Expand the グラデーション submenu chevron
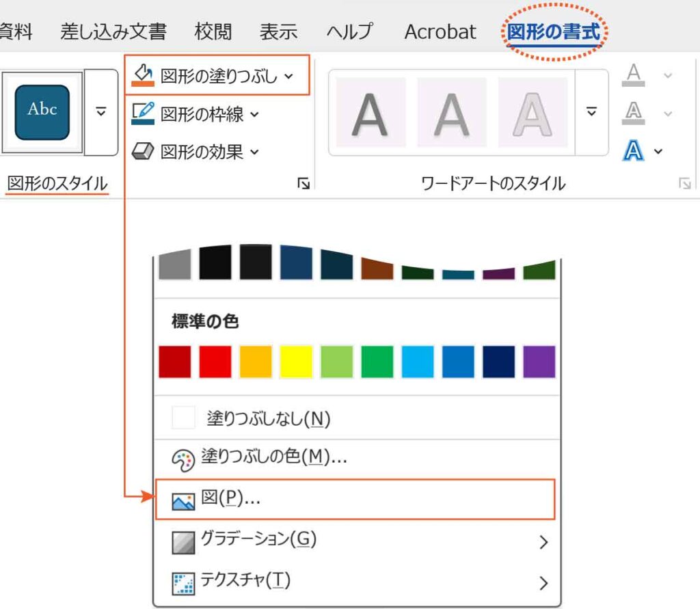700x609 pixels. click(543, 541)
